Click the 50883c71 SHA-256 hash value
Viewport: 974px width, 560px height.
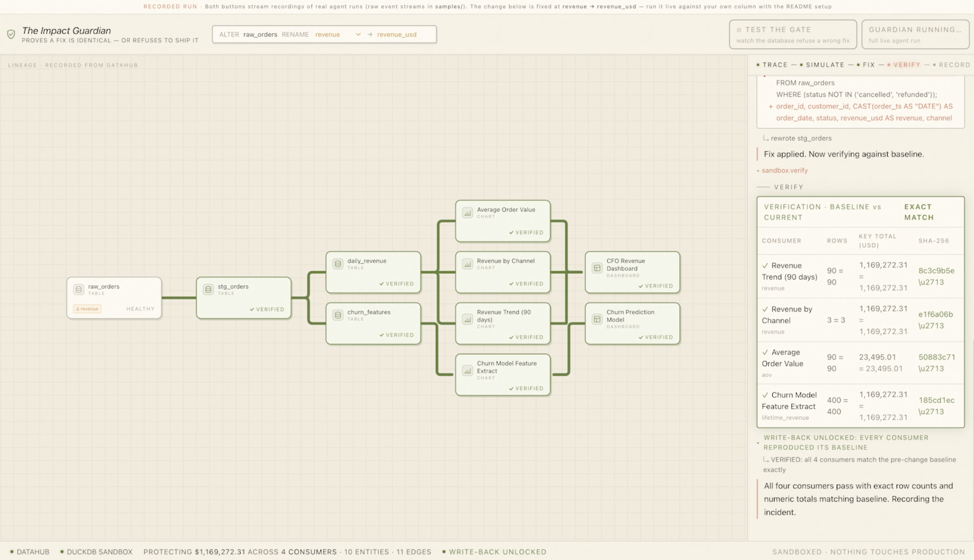click(x=937, y=357)
